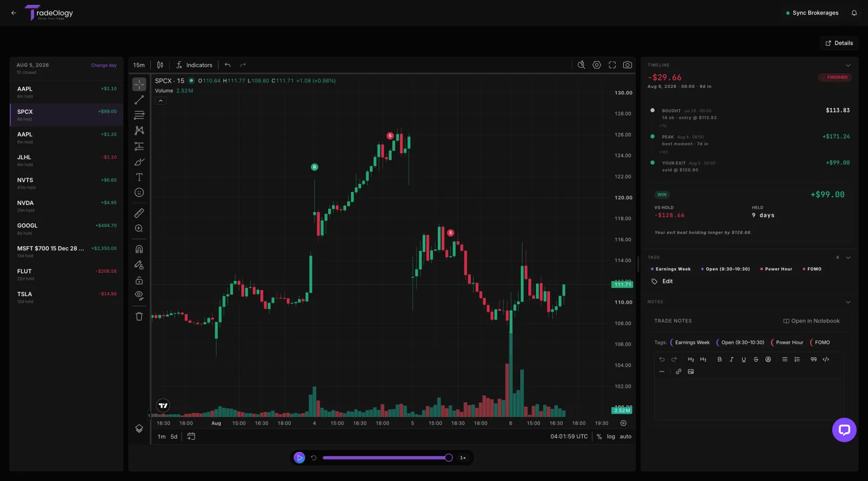Select the NVTS trade row

[67, 183]
